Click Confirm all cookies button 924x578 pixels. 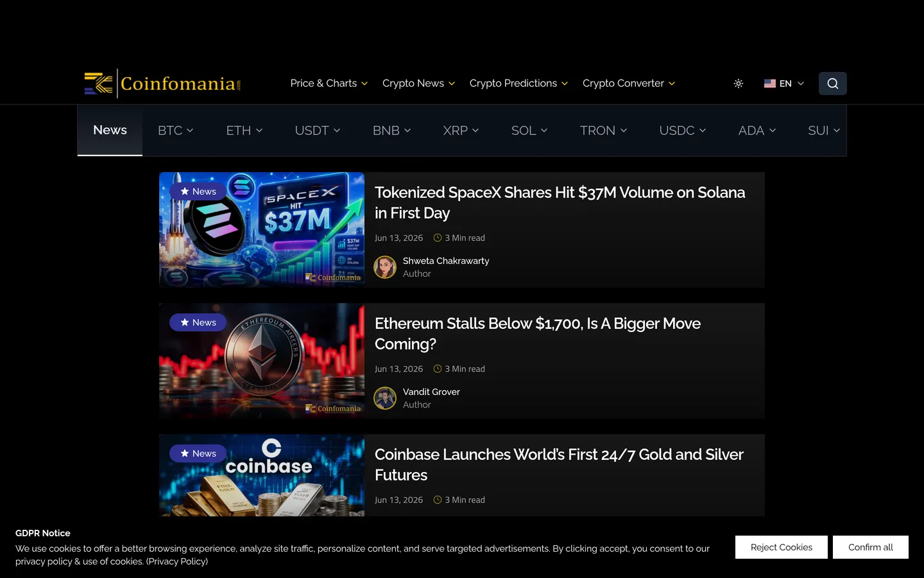pos(871,547)
